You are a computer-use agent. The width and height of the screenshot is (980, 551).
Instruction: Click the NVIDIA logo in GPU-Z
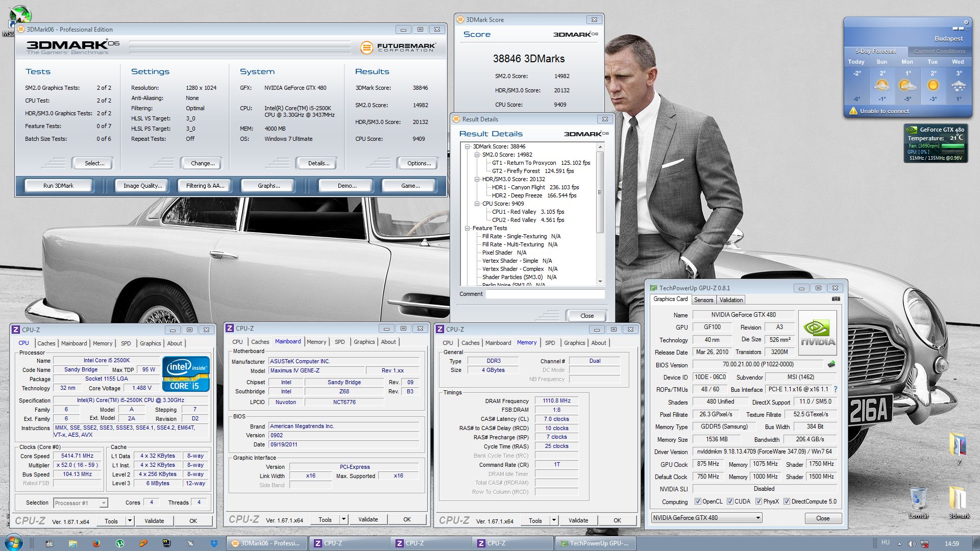click(817, 334)
